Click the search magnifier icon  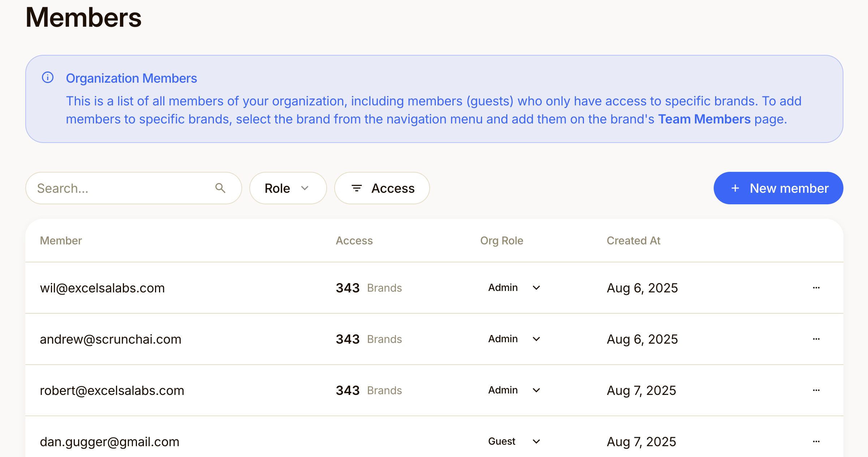pyautogui.click(x=220, y=188)
